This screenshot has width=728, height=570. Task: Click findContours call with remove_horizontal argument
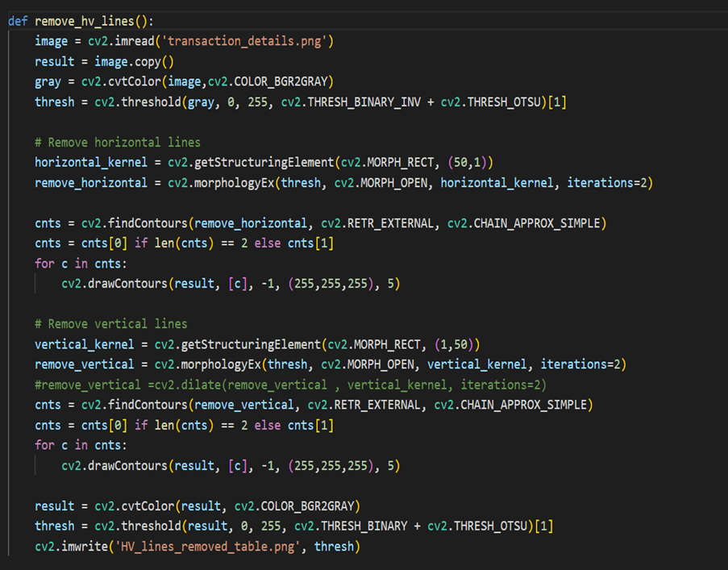pos(343,224)
